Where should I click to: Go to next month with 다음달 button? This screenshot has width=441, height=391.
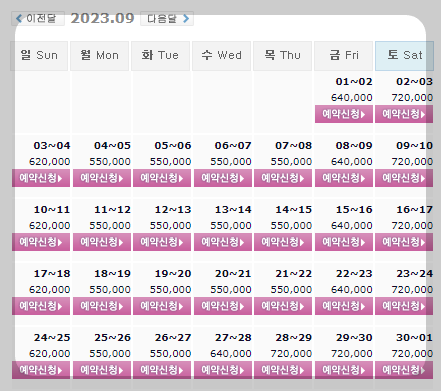point(167,18)
